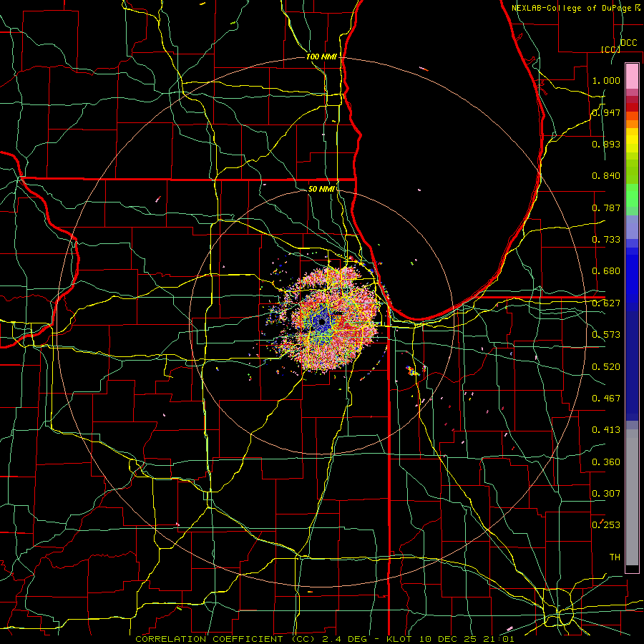Screen dimensions: 644x644
Task: Click the 0.520 color scale value
Action: 606,367
